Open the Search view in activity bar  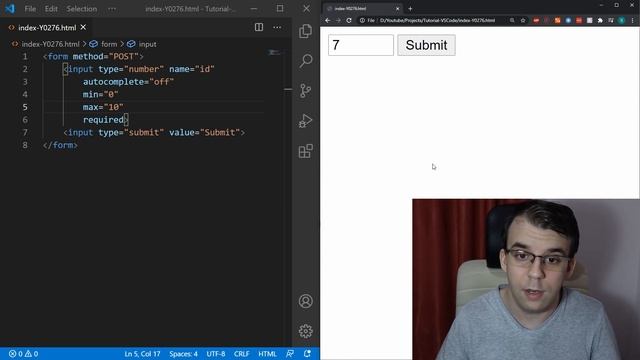click(x=305, y=61)
